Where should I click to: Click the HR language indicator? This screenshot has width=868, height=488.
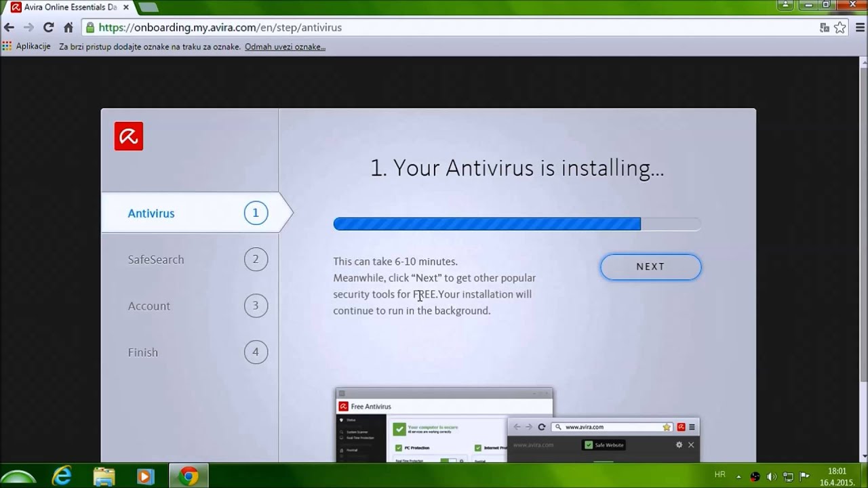point(720,475)
